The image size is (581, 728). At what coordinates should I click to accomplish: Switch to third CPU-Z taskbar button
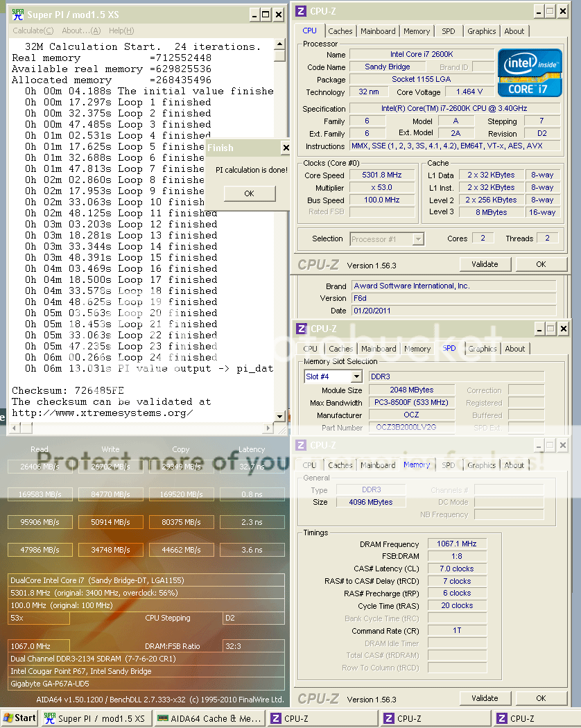[x=537, y=718]
